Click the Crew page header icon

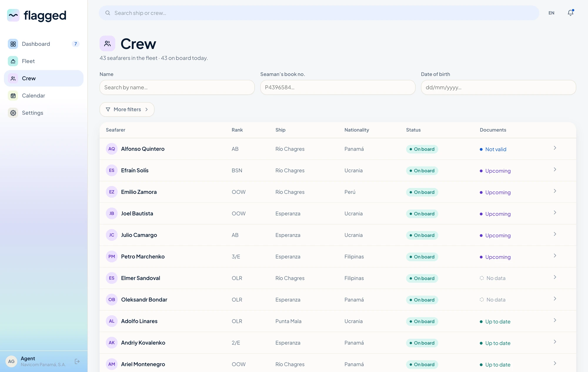(x=107, y=44)
